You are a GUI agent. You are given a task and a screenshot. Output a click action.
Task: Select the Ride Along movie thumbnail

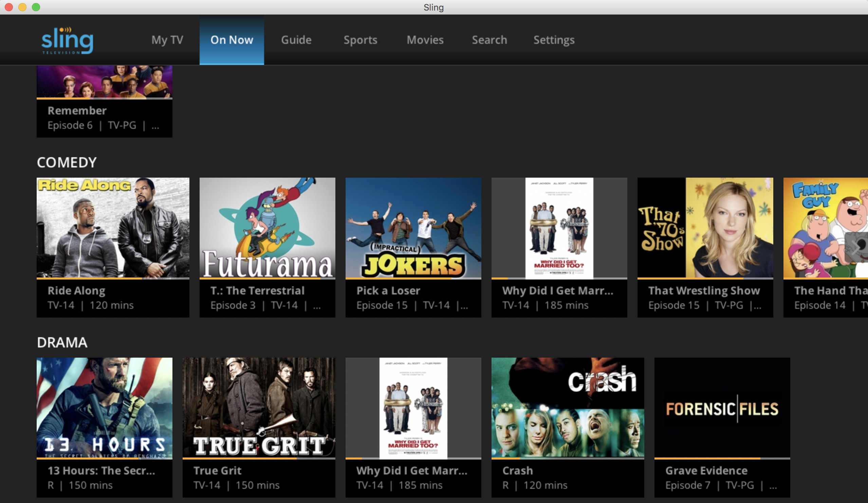pos(113,227)
